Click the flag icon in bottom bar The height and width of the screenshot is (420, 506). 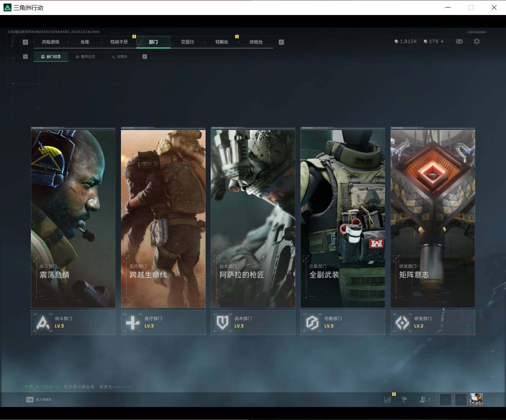coord(404,399)
